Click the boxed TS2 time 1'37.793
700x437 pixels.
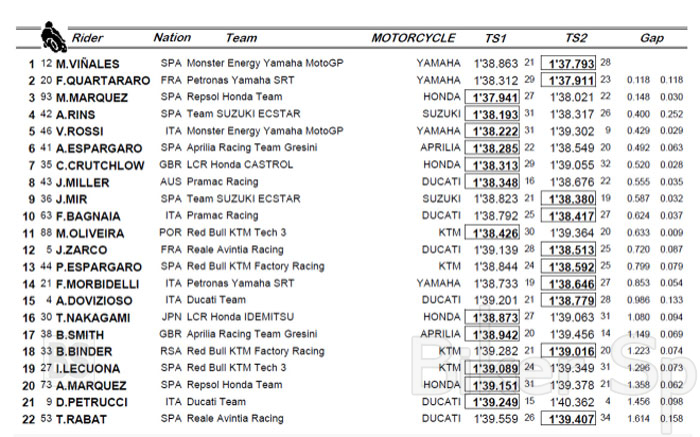click(x=569, y=63)
